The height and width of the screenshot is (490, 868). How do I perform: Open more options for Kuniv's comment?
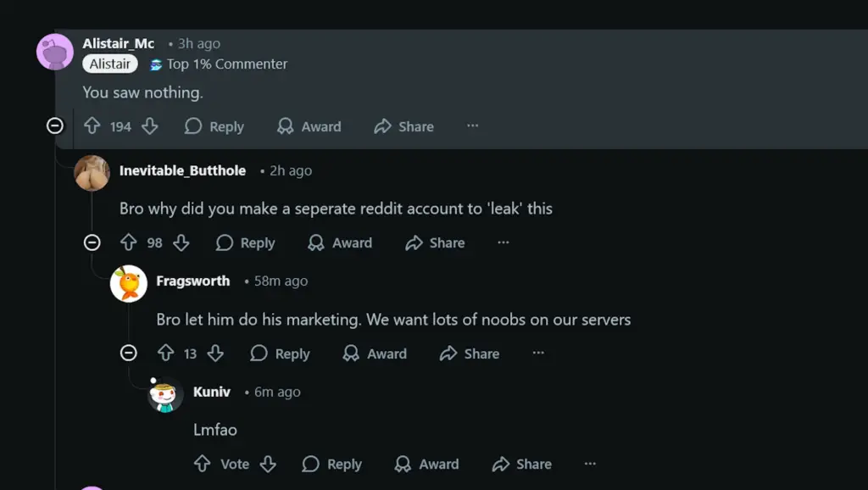click(x=590, y=464)
